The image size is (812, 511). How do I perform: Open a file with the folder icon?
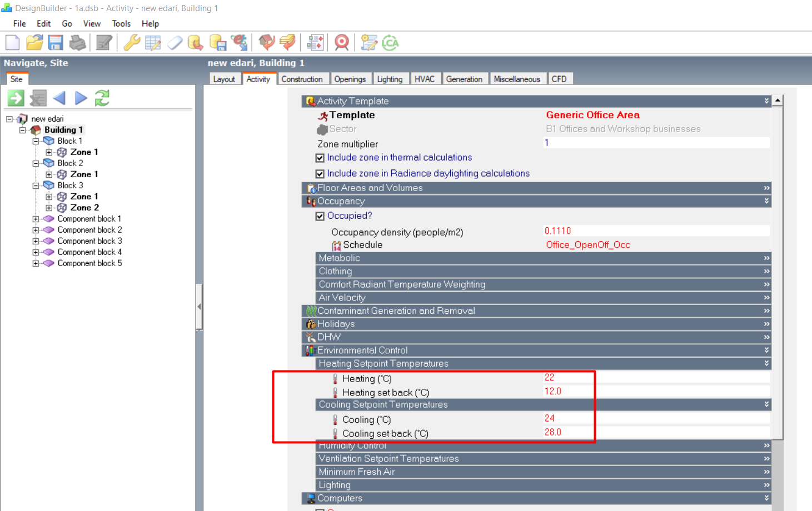34,43
